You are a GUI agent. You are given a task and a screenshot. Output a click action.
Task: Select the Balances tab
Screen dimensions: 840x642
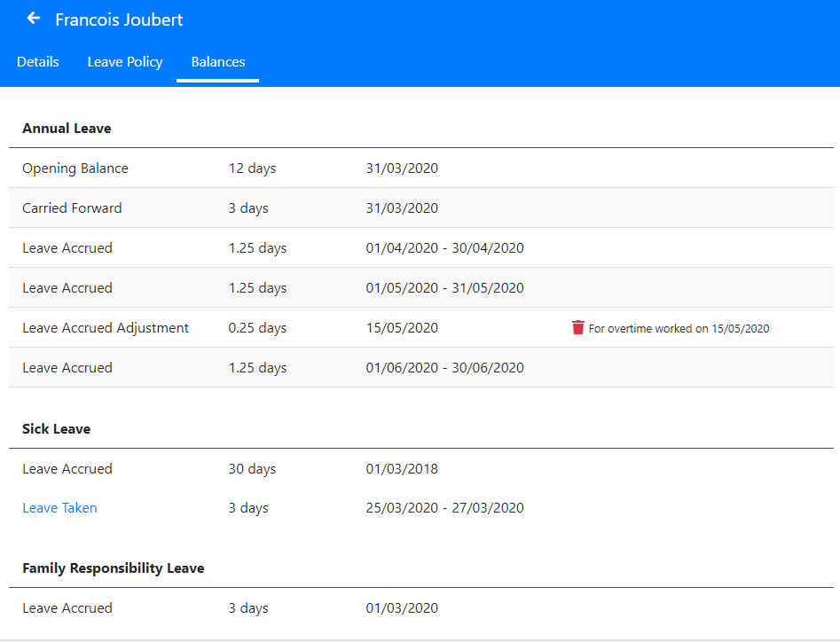coord(218,62)
